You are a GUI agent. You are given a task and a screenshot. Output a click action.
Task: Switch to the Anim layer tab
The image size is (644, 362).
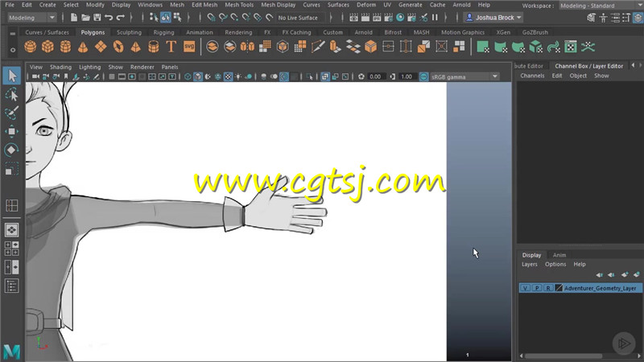559,255
